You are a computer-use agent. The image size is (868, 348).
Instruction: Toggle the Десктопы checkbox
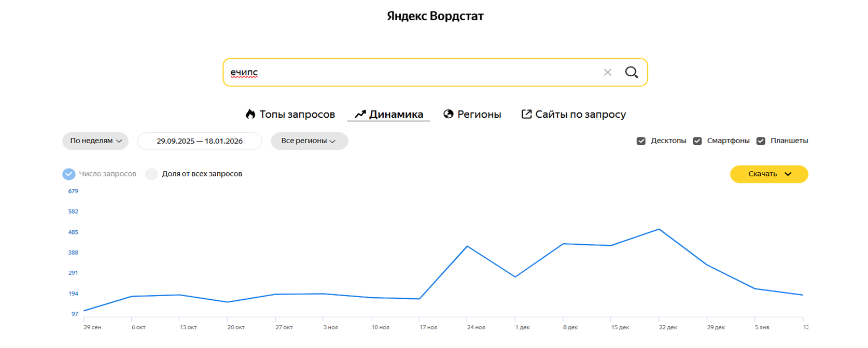tap(641, 141)
